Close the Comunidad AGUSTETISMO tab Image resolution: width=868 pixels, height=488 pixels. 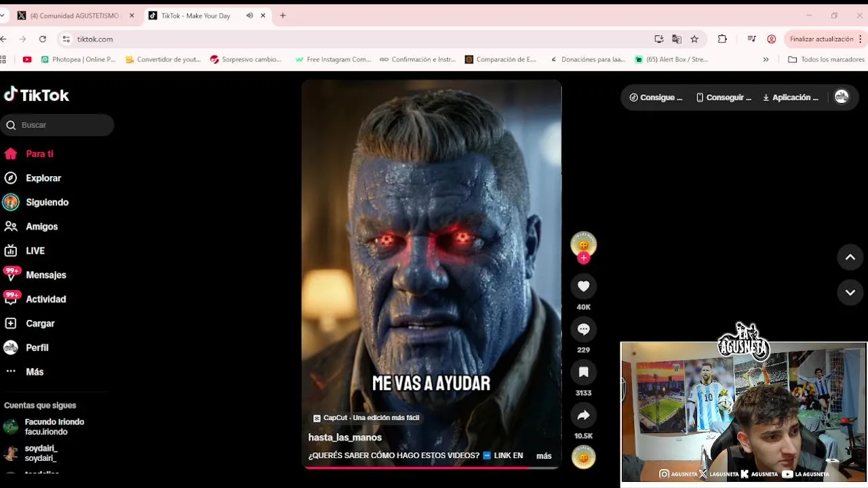pos(132,16)
